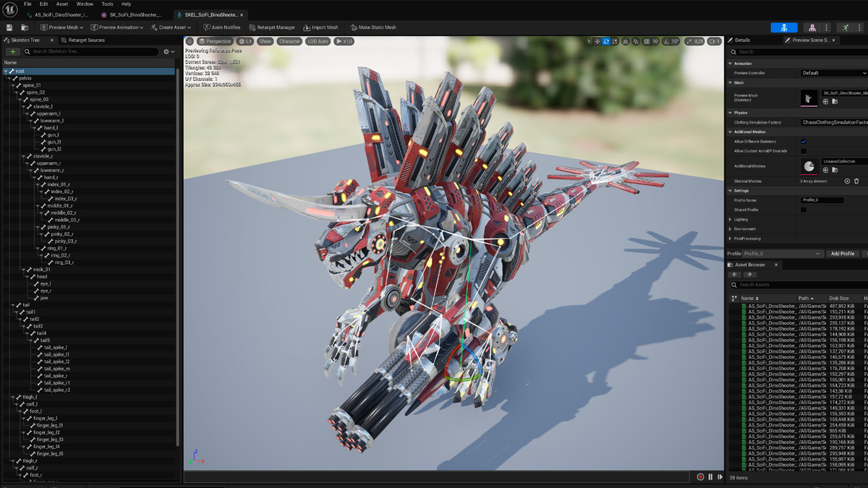
Task: Browse to Preview Mesh asset folder icon
Action: [835, 102]
